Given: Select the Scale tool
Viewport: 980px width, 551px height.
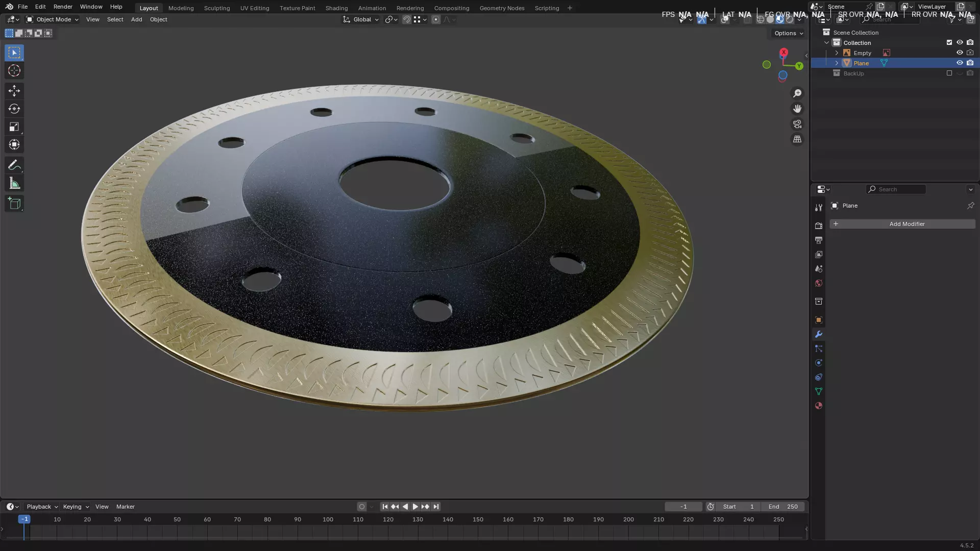Looking at the screenshot, I should coord(14,127).
